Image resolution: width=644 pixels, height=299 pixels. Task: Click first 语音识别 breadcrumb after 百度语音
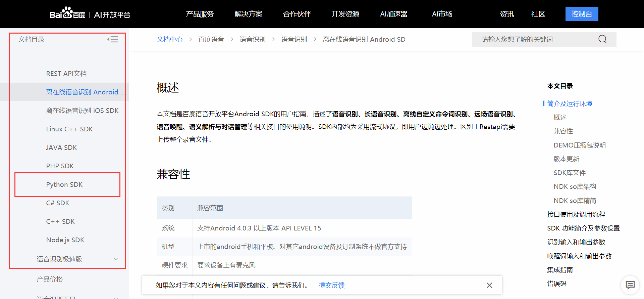(x=253, y=39)
